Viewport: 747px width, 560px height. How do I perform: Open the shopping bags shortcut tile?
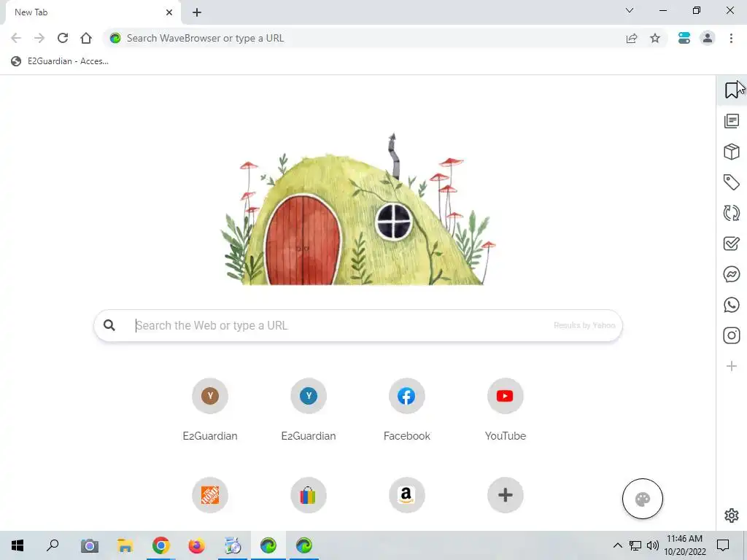[x=309, y=495]
